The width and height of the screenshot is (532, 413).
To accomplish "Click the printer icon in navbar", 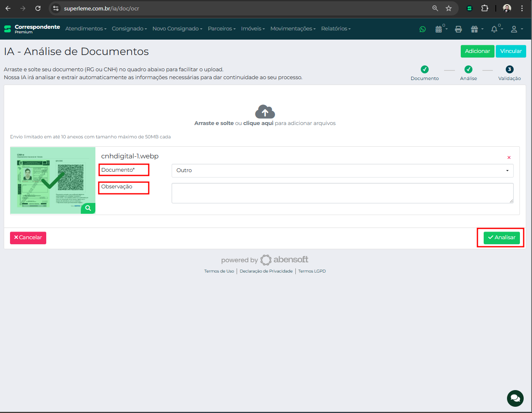I will pyautogui.click(x=458, y=29).
